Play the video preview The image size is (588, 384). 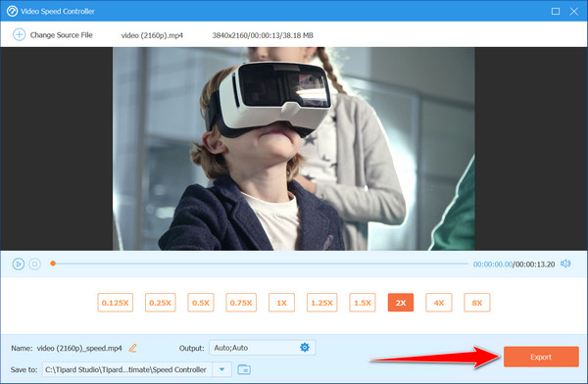pyautogui.click(x=19, y=264)
